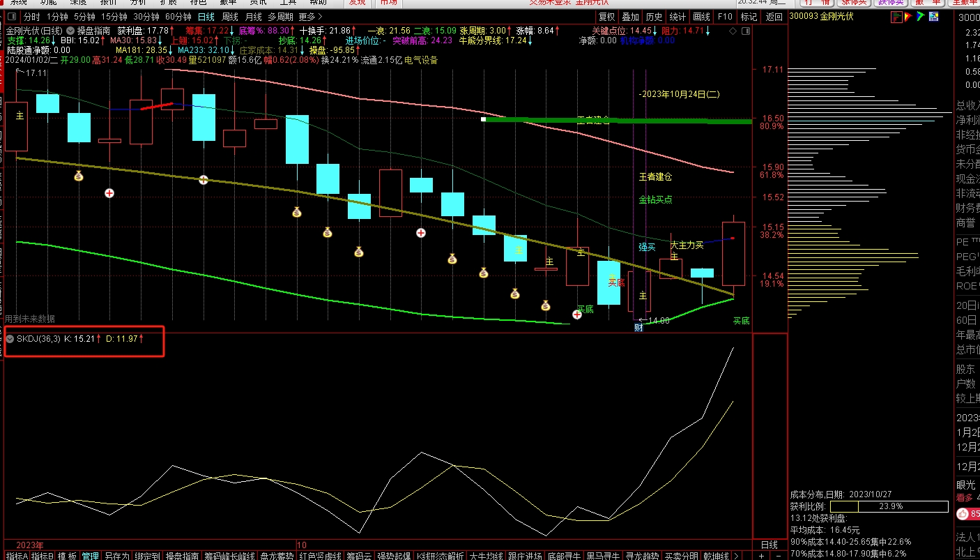Click 另存为 save-as button
Viewport: 980px width, 560px height.
(x=116, y=556)
